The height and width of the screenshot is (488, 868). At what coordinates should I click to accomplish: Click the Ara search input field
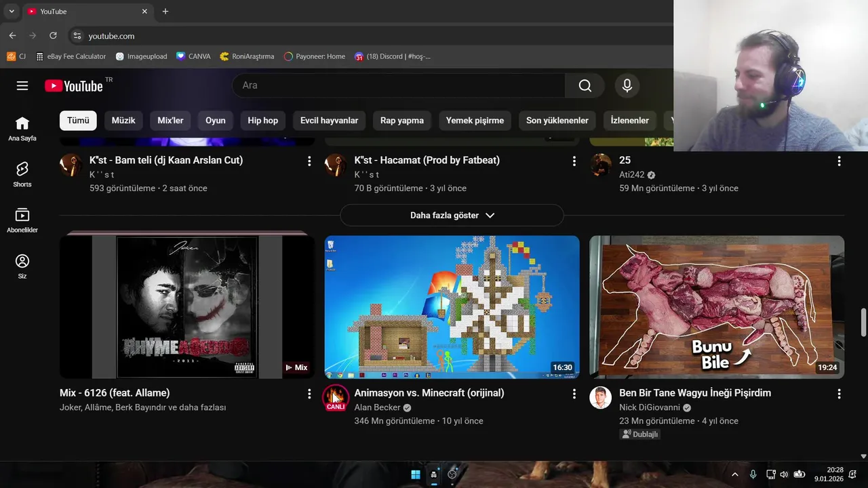pos(400,85)
